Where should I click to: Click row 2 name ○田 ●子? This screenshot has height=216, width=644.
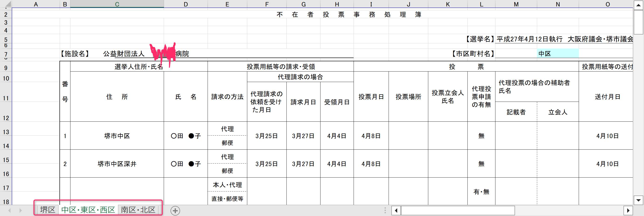(186, 164)
